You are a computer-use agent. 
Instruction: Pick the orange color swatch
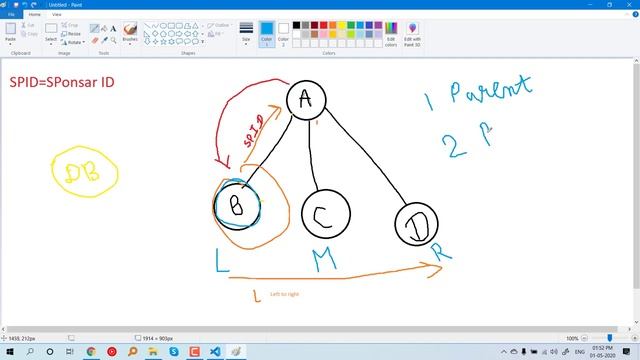click(333, 25)
